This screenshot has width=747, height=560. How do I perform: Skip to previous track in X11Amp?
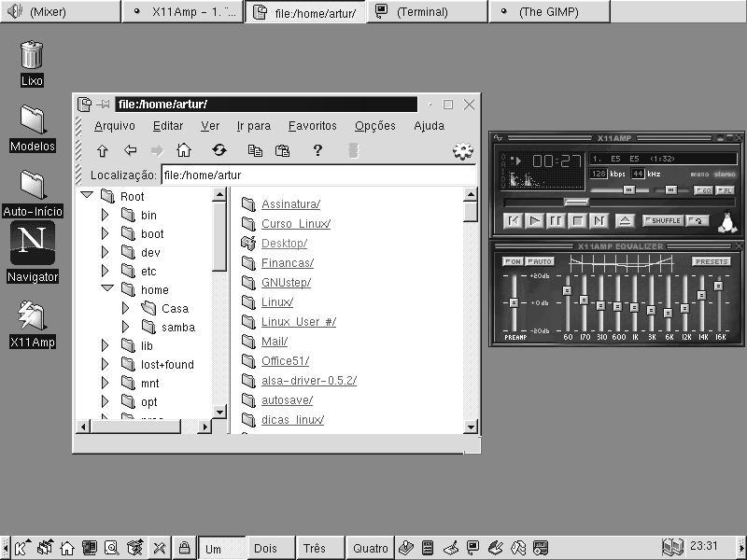[513, 220]
